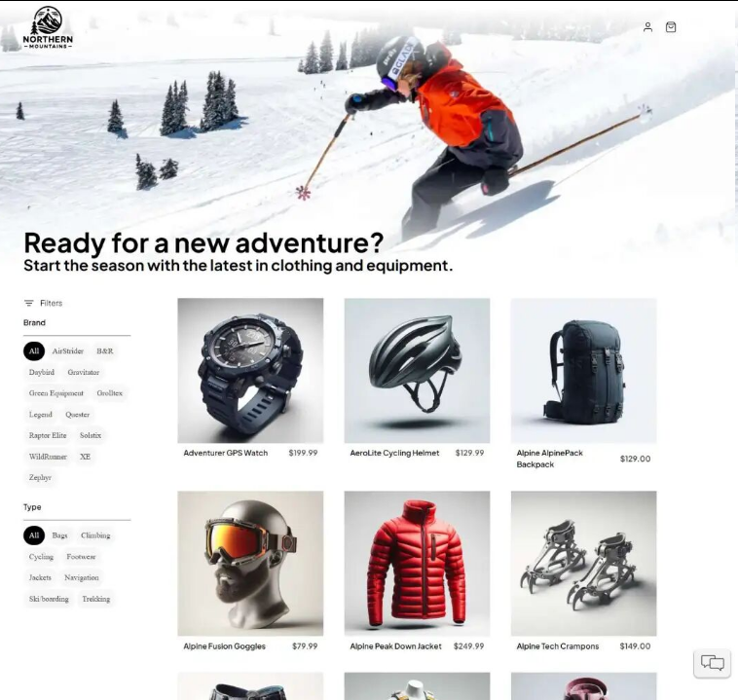Click the page vertical scrollbar
Screen dimensions: 738x700
click(x=736, y=350)
